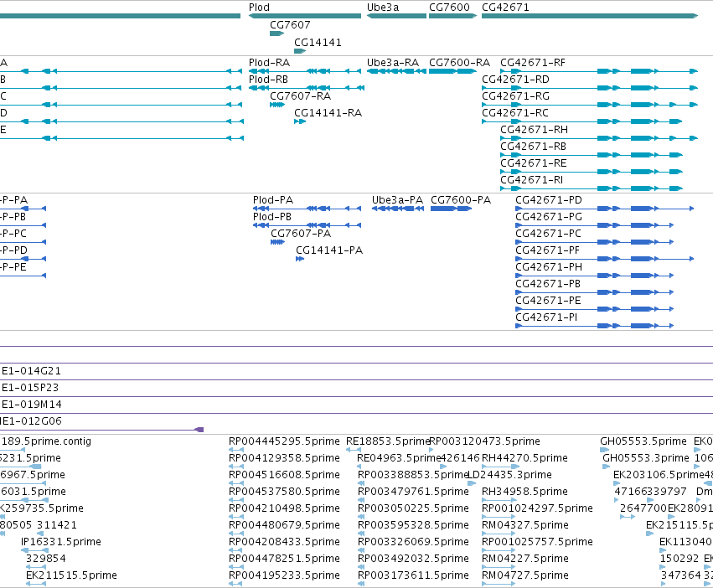Select transcript CG42671-RE

pos(534,163)
